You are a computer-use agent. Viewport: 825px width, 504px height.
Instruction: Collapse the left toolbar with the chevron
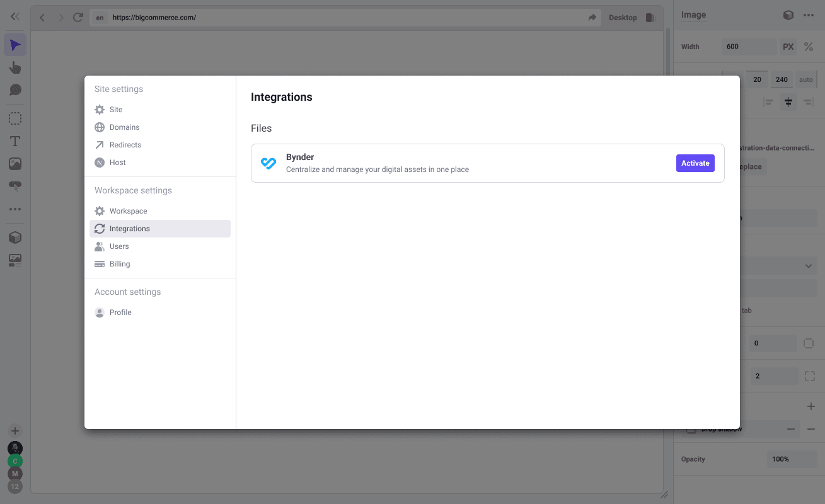tap(15, 16)
